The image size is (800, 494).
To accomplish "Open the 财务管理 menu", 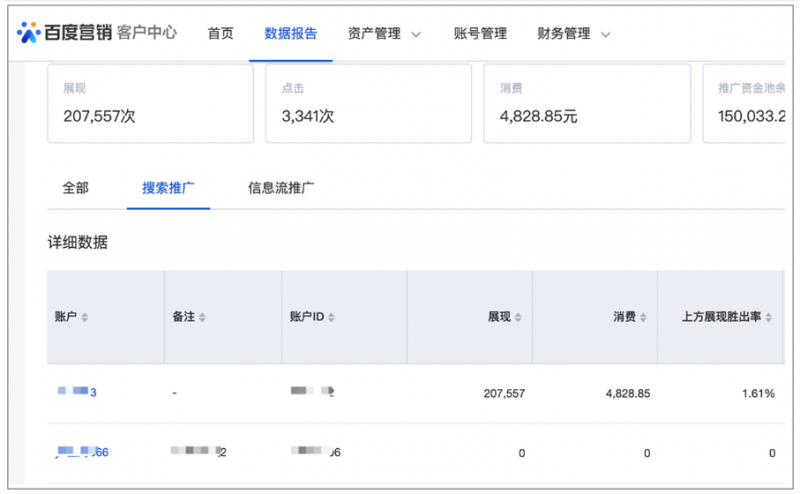I will 563,34.
